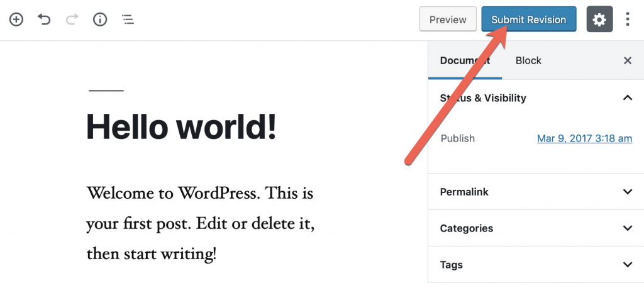
Task: Click the Redo arrow icon
Action: point(72,19)
